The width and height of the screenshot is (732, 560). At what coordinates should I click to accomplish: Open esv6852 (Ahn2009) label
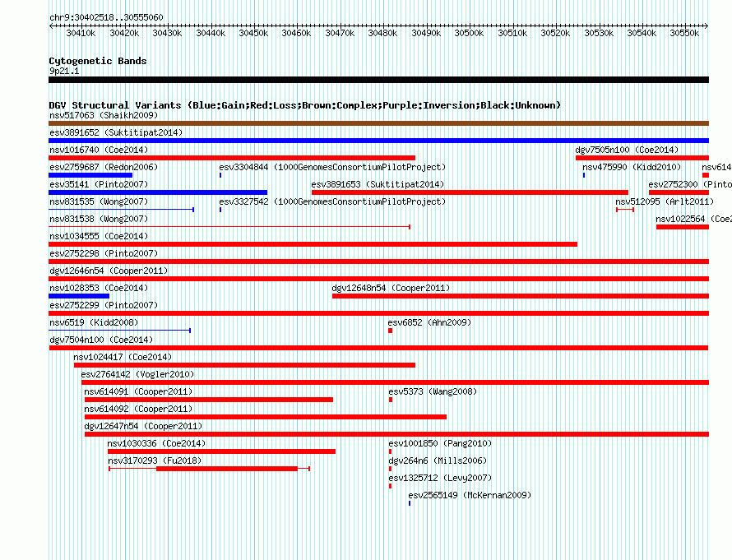[x=429, y=322]
